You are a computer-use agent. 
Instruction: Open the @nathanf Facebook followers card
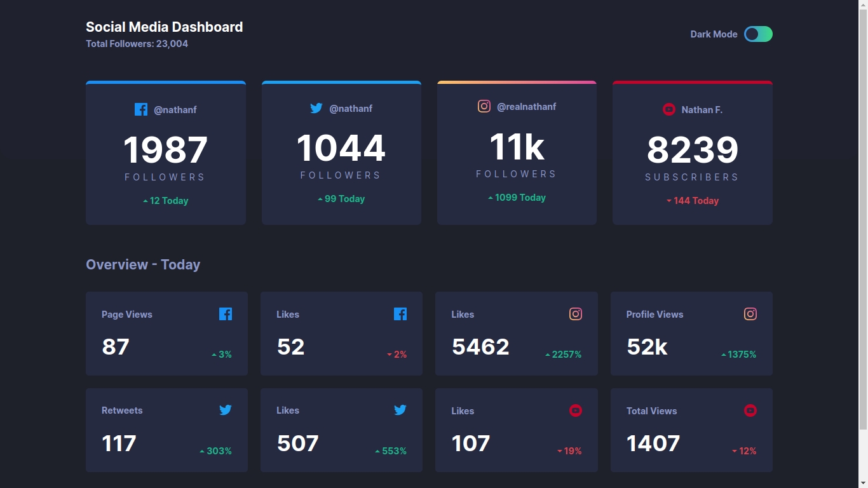click(165, 152)
